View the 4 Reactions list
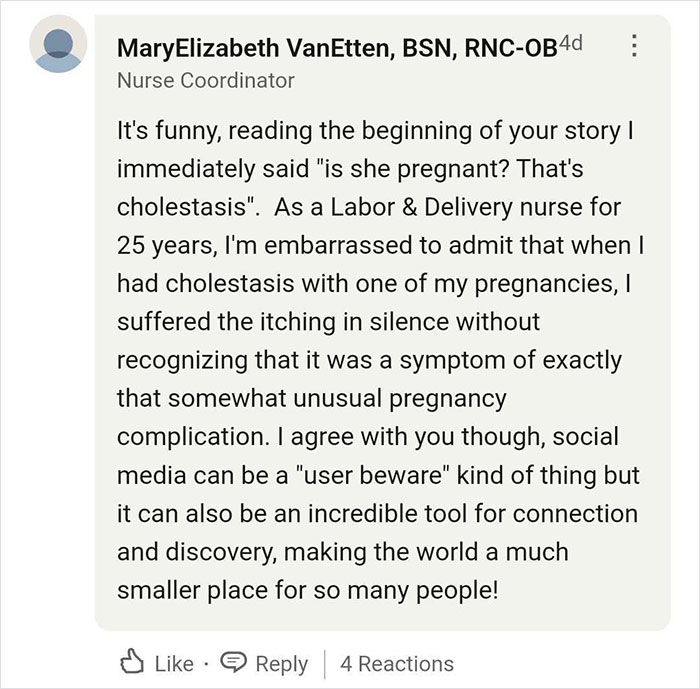 coord(396,663)
